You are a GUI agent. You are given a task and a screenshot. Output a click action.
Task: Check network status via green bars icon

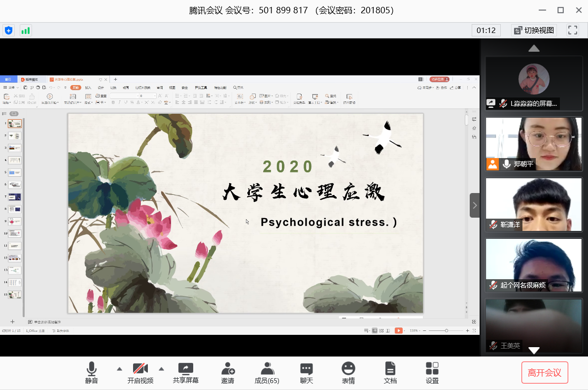[x=26, y=31]
